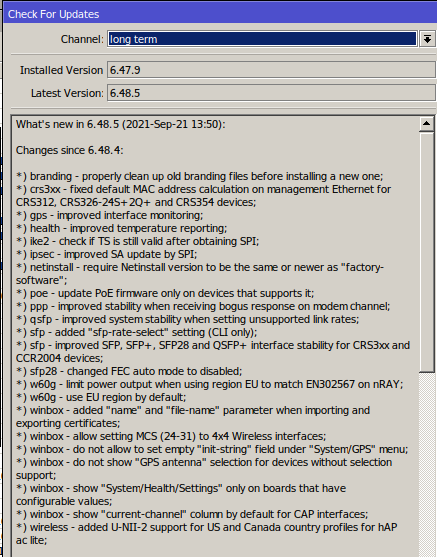The width and height of the screenshot is (437, 557).
Task: Click the 'Latest Version:' label
Action: point(67,93)
